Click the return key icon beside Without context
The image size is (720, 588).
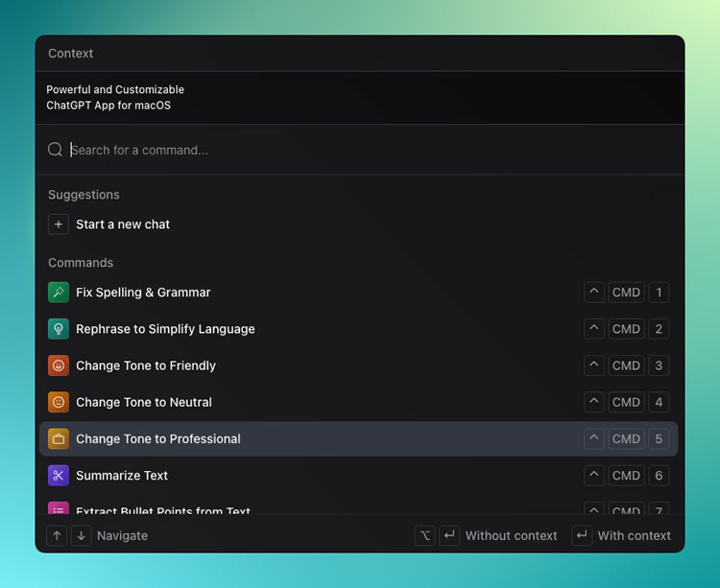coord(449,535)
